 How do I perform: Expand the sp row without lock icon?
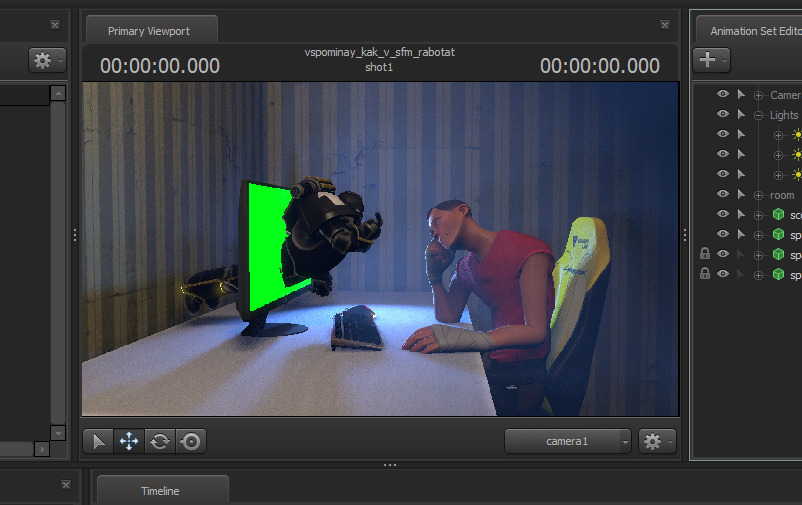coord(759,235)
